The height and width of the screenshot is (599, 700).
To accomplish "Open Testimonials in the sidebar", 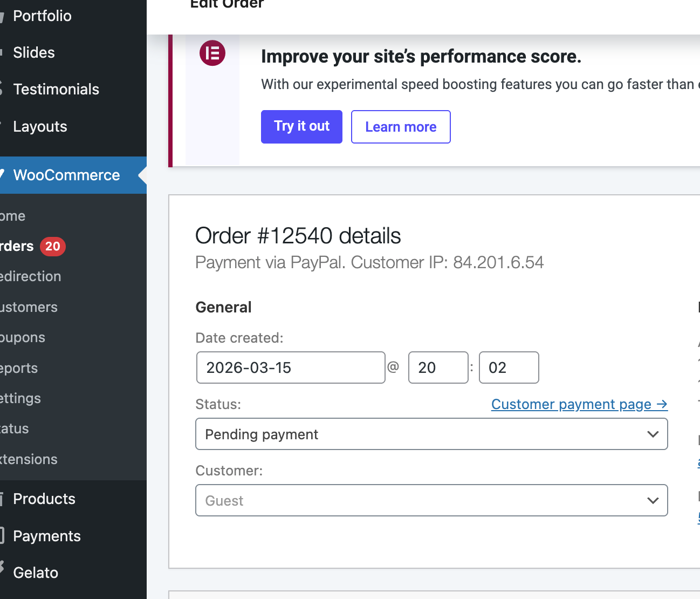I will pos(56,90).
